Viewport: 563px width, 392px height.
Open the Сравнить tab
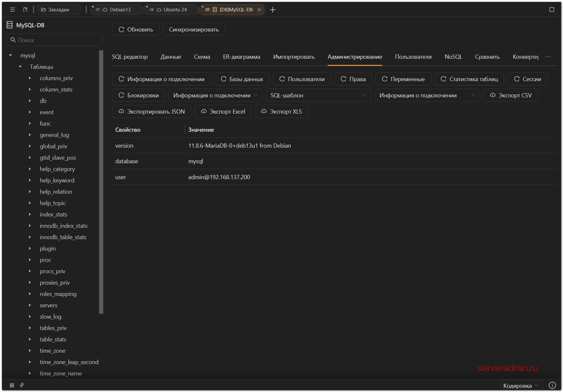pos(487,57)
